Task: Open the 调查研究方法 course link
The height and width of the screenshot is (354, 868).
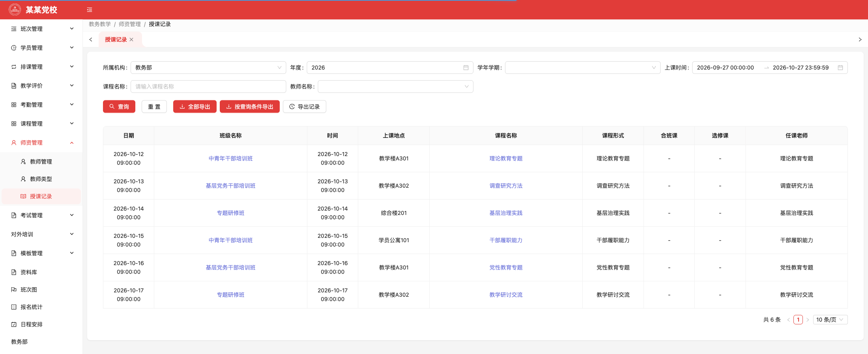Action: (x=506, y=186)
